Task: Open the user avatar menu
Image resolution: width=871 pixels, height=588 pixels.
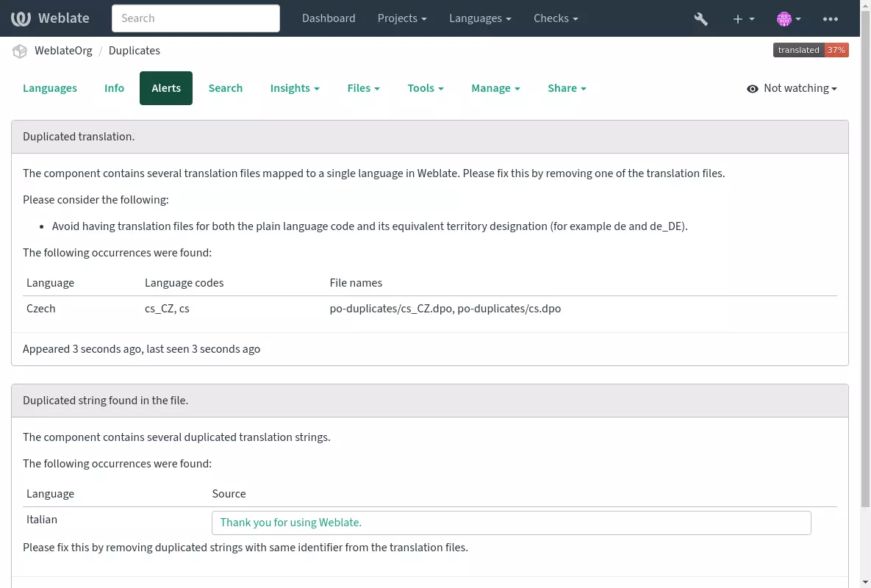Action: (789, 19)
